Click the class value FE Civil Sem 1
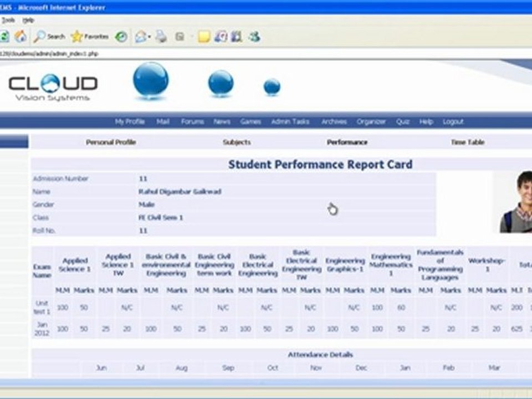This screenshot has width=532, height=399. (161, 217)
